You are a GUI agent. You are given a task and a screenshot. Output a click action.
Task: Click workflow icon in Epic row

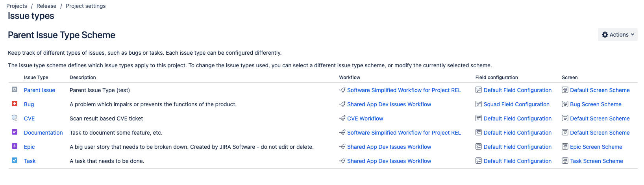tap(342, 146)
